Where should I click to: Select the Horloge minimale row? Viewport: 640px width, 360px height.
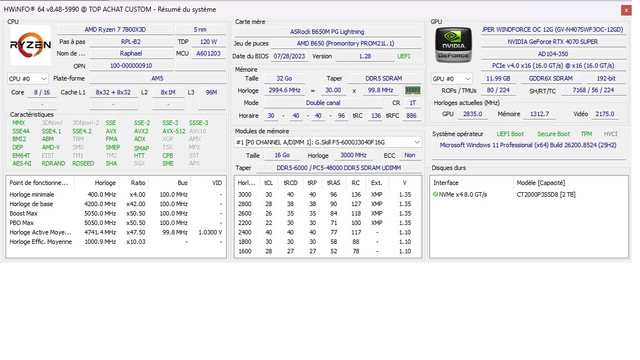point(116,195)
